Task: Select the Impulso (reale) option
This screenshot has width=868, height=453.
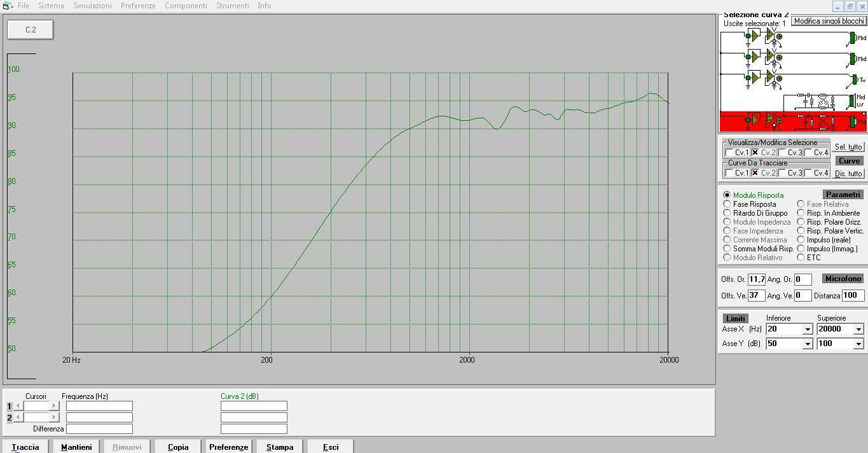Action: point(801,240)
